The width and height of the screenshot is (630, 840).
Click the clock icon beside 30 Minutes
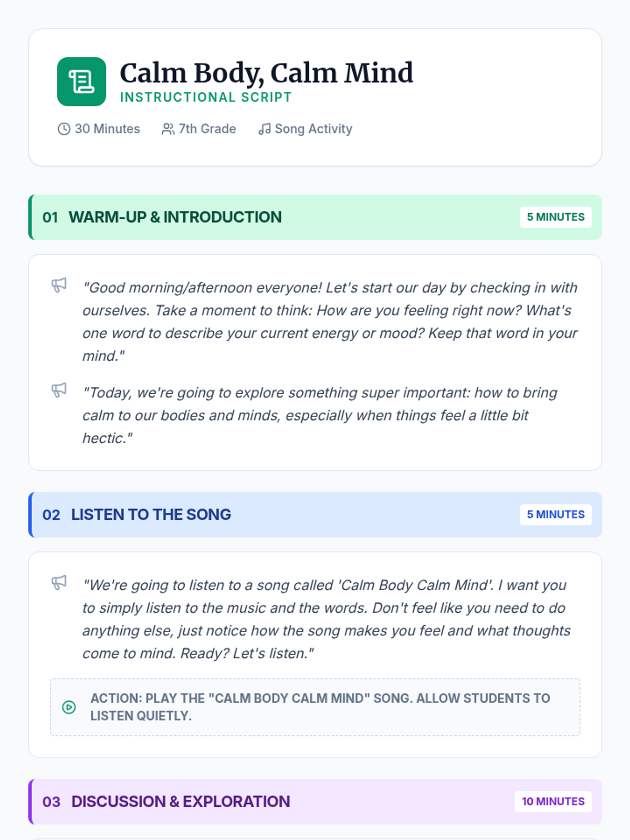64,129
